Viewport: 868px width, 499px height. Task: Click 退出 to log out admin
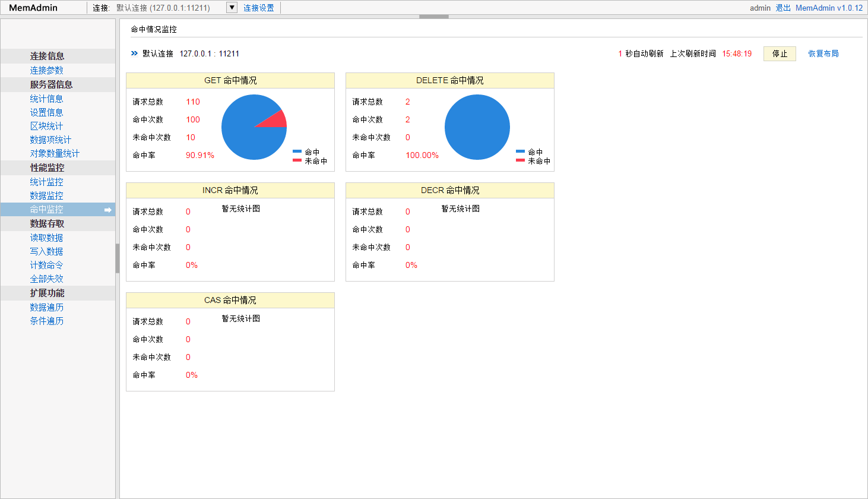[781, 7]
